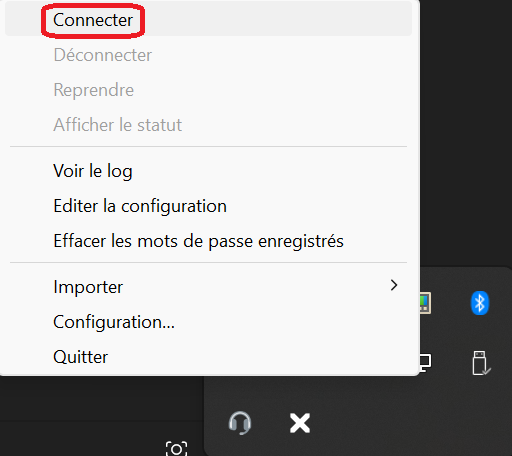The width and height of the screenshot is (512, 456).
Task: Click the partially hidden colorful PowerToys icon
Action: coord(426,303)
